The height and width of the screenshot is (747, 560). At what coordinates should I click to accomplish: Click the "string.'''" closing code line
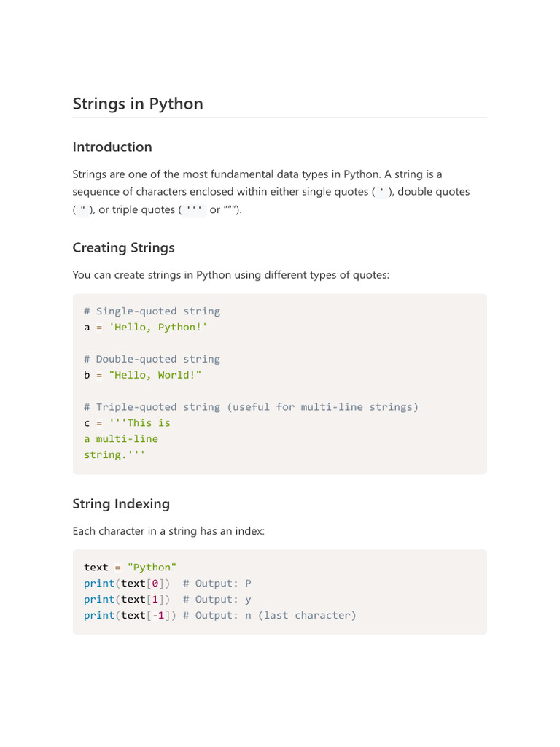point(114,455)
